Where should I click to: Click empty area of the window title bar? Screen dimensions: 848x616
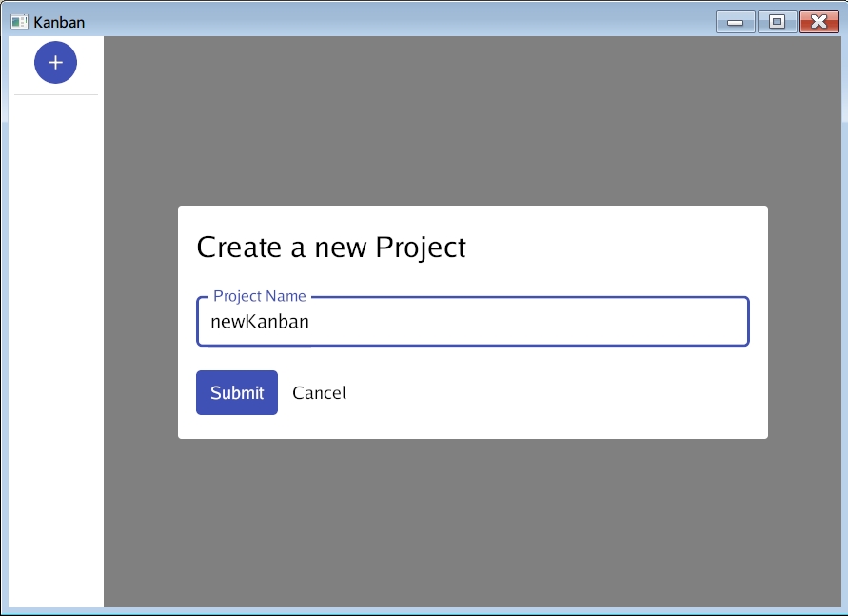pos(381,21)
